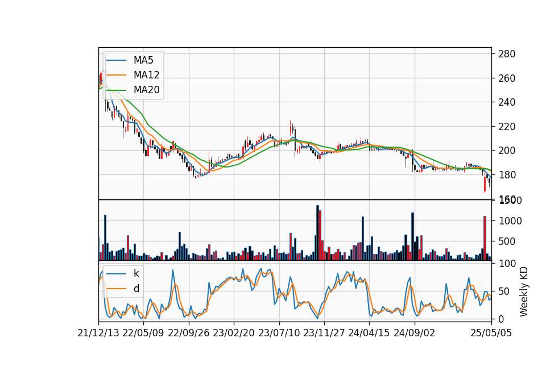The height and width of the screenshot is (392, 546).
Task: Click the tall red volume bar near 25/05/05
Action: point(485,238)
